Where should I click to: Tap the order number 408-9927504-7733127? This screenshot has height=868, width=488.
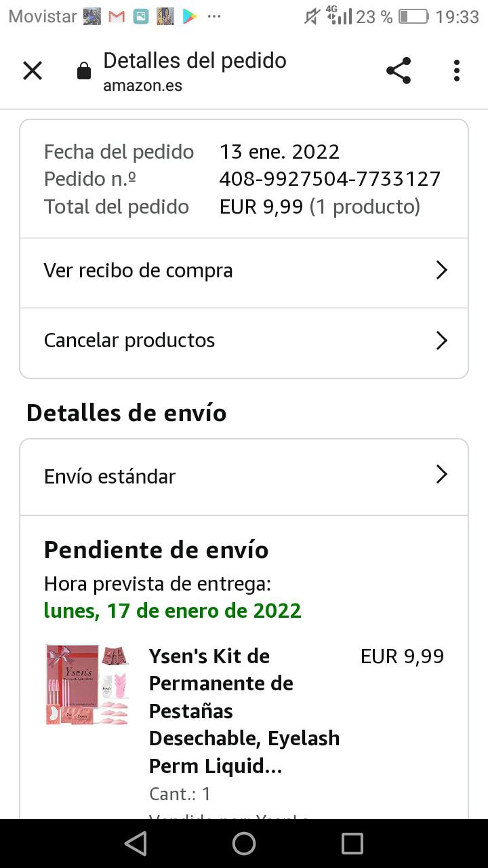[330, 179]
